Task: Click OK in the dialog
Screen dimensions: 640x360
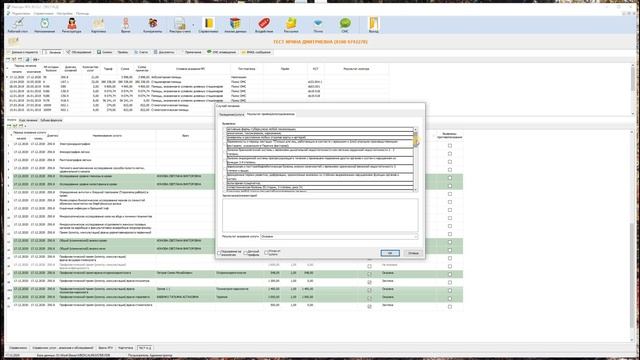Action: (390, 253)
